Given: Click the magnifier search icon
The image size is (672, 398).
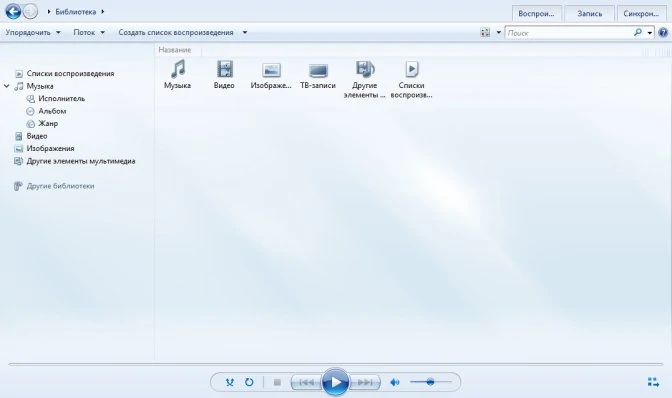Looking at the screenshot, I should [638, 33].
